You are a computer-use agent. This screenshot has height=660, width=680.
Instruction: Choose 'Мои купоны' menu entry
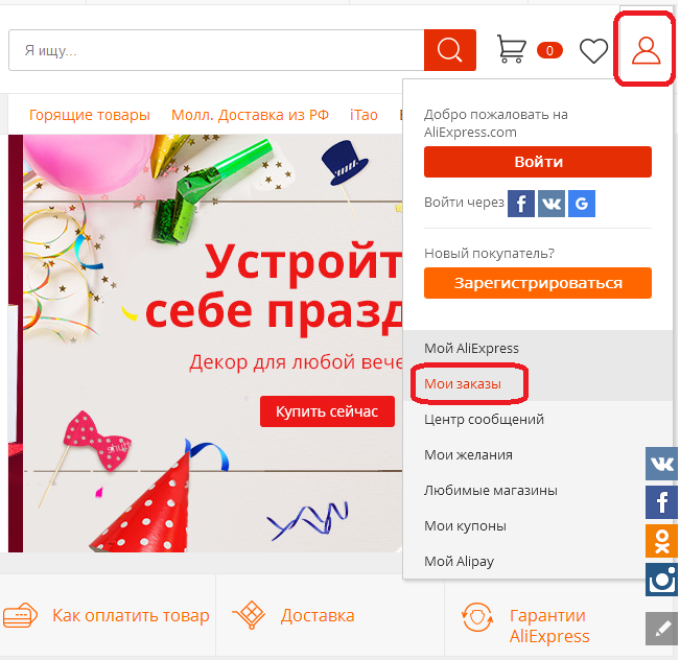[x=465, y=526]
